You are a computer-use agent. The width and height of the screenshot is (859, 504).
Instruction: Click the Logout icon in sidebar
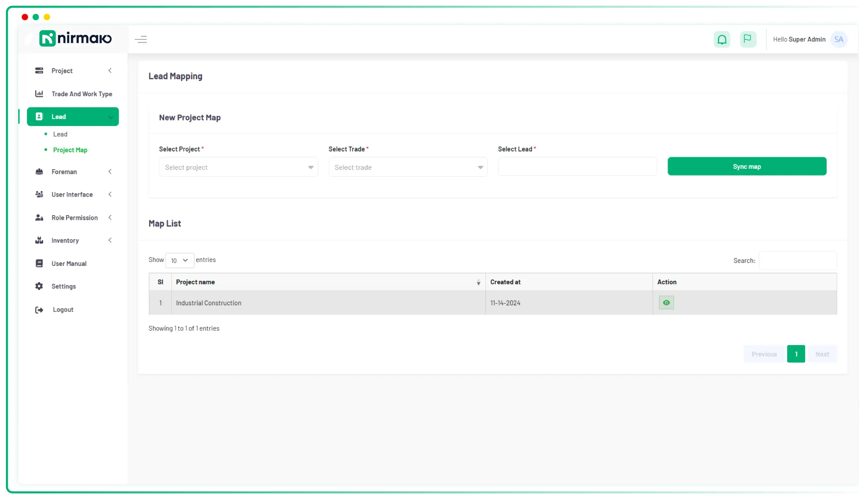(39, 310)
